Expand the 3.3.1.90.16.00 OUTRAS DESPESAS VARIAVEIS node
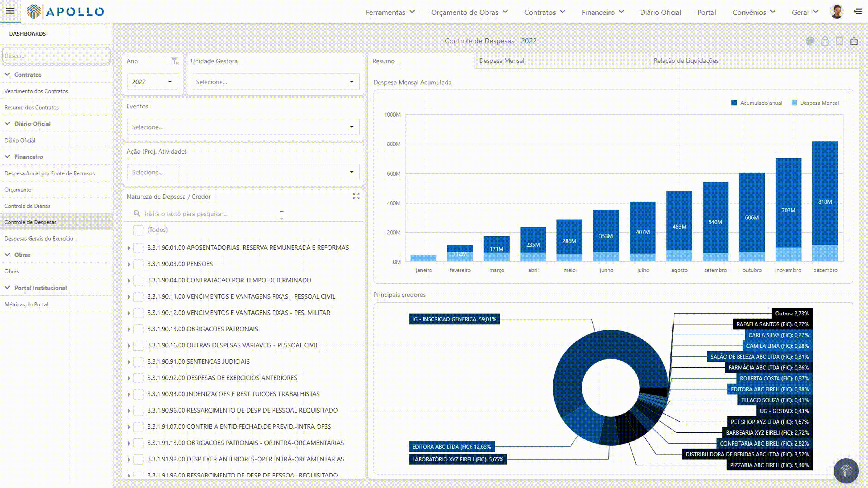 pyautogui.click(x=129, y=346)
